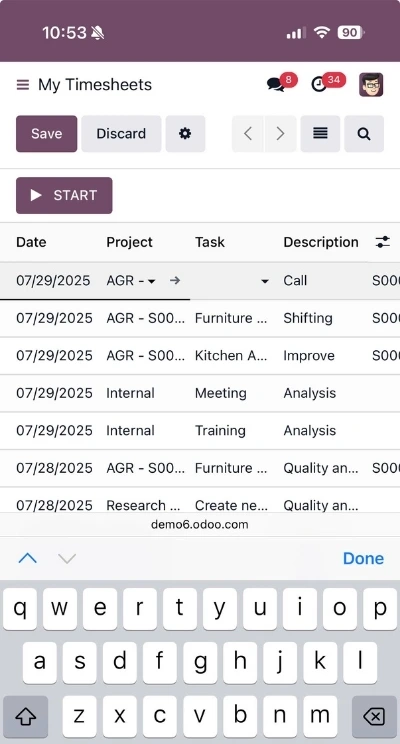The width and height of the screenshot is (400, 744).
Task: Sort by Description column header
Action: pos(321,242)
